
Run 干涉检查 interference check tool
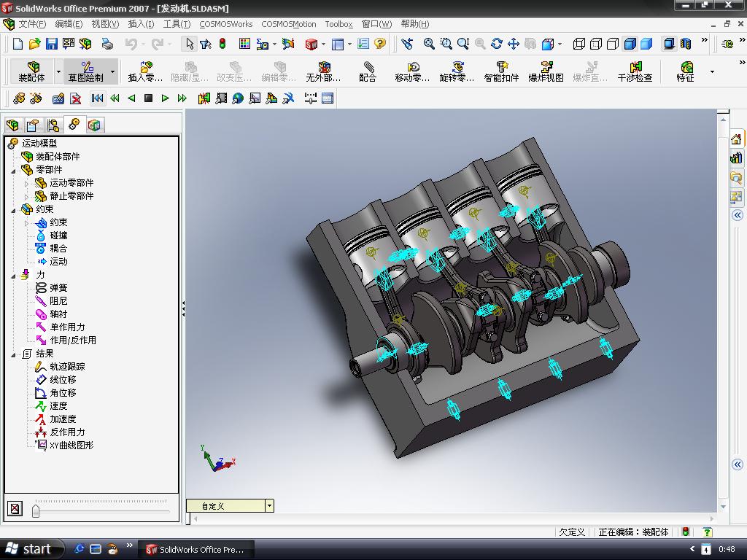(x=635, y=71)
